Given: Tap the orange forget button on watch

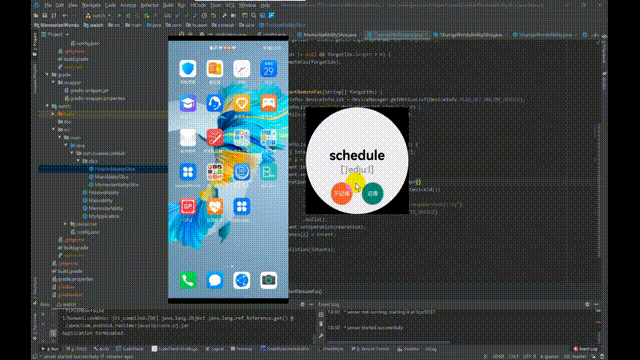Looking at the screenshot, I should 342,193.
